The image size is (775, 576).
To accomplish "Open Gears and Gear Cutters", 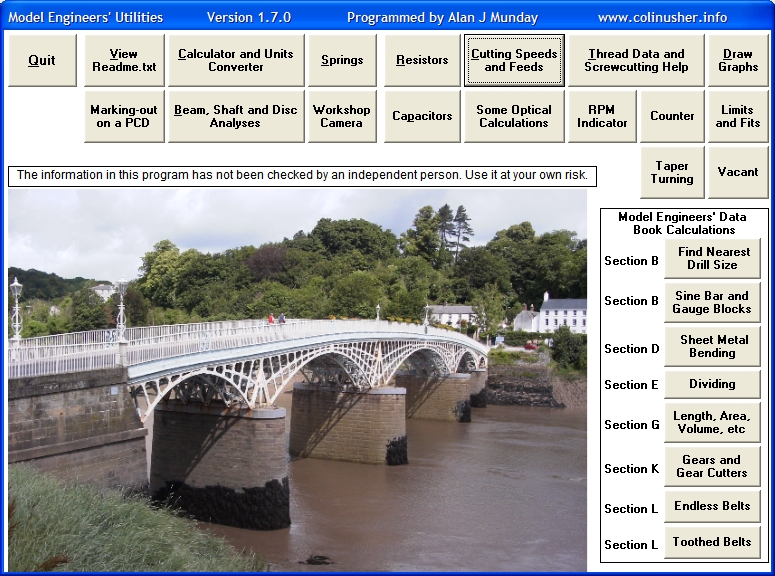I will point(712,466).
